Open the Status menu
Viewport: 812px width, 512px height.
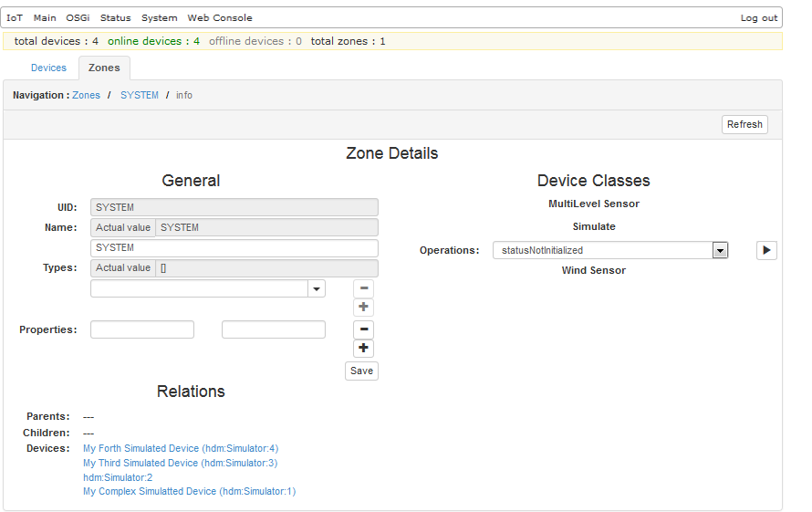pos(115,18)
